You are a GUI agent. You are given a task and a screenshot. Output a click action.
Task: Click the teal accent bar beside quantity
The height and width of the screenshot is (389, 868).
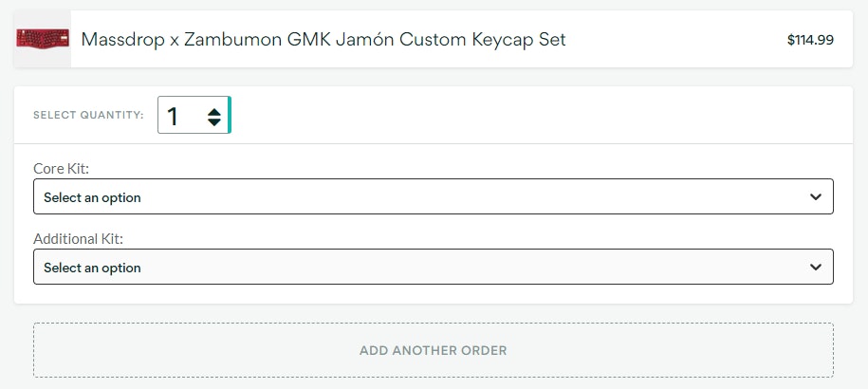[x=230, y=116]
